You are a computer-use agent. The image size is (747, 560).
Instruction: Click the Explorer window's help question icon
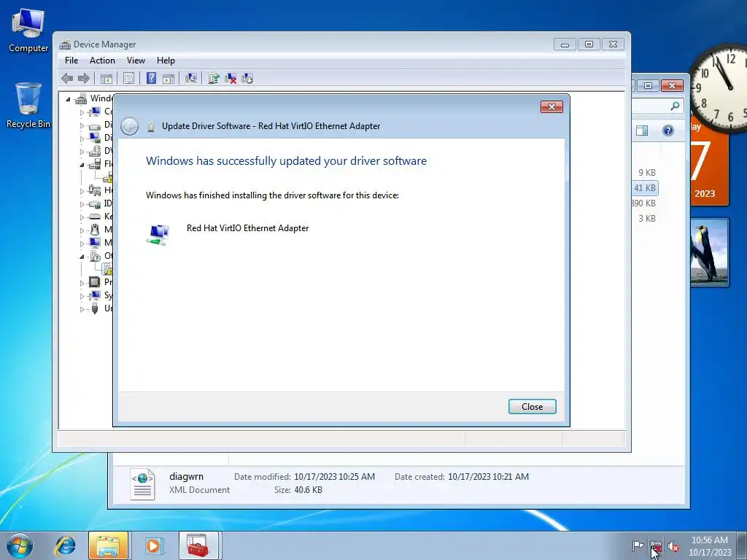click(668, 131)
